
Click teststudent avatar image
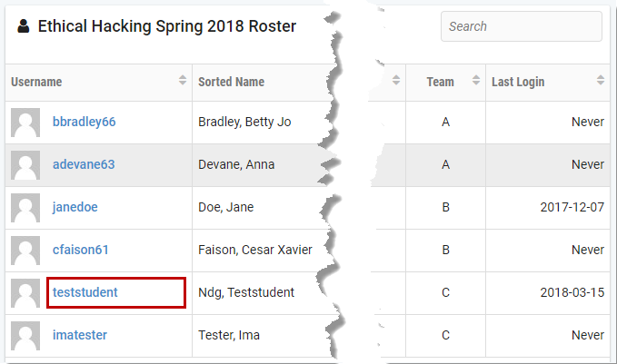(25, 293)
